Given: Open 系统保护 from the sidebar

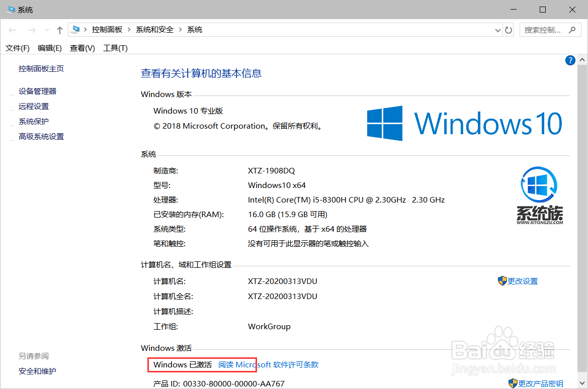Looking at the screenshot, I should 34,122.
